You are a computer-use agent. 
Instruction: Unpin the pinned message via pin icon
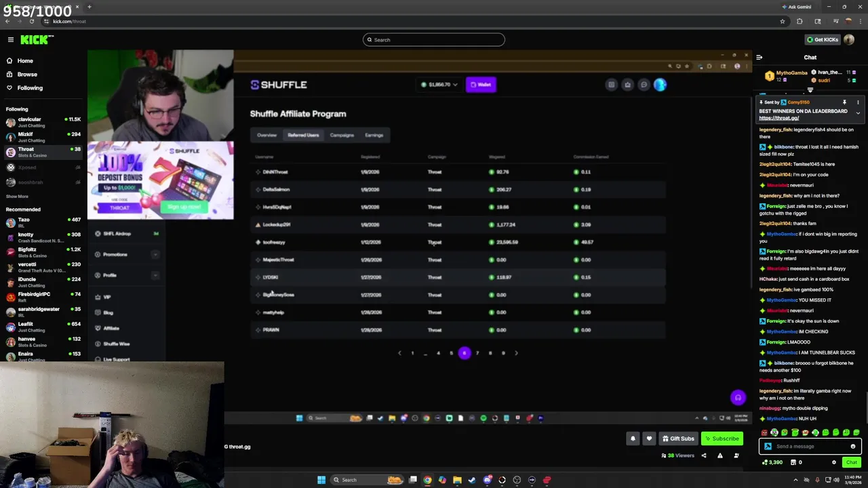point(844,102)
